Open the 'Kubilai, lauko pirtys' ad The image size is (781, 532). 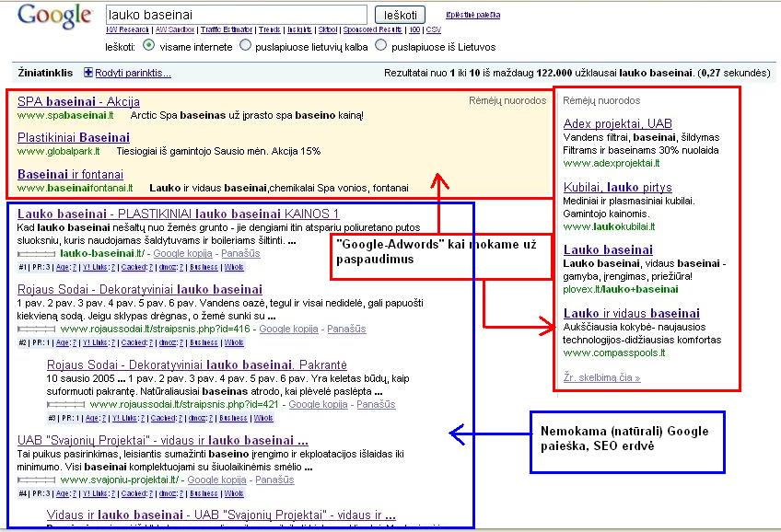pyautogui.click(x=618, y=187)
